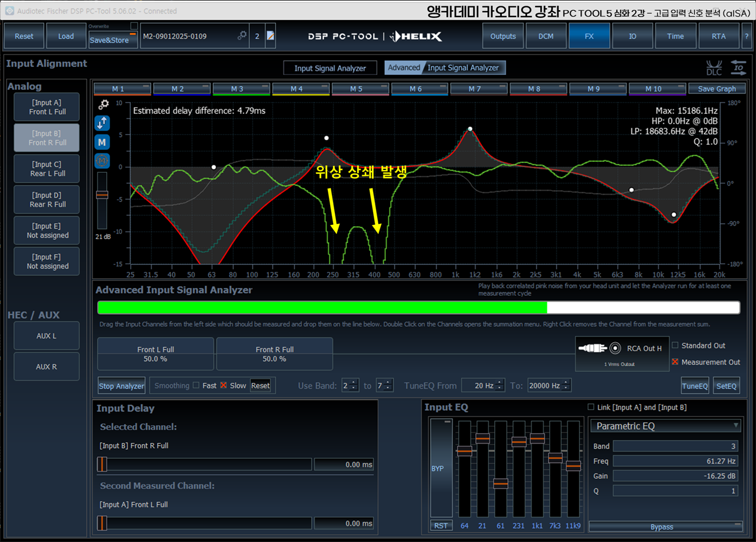Open graph settings gear above the plot
756x542 pixels.
pyautogui.click(x=104, y=104)
